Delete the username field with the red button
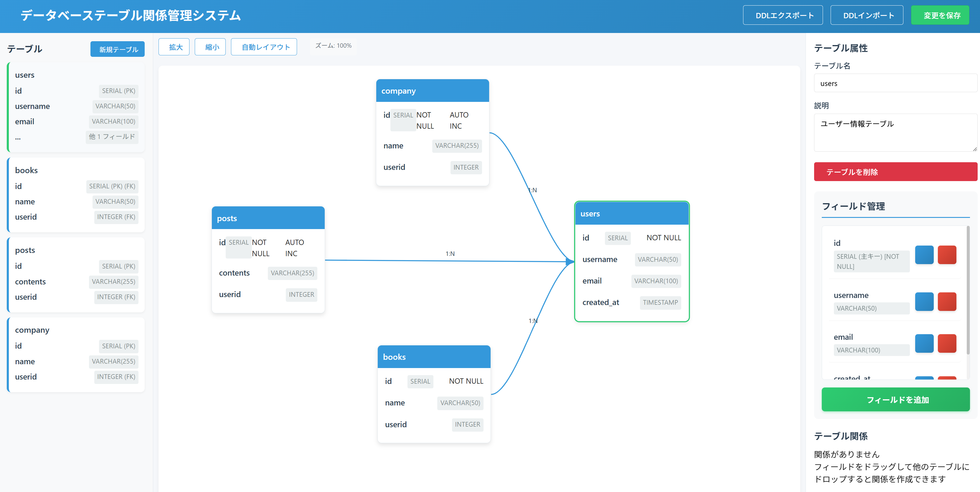 [948, 302]
